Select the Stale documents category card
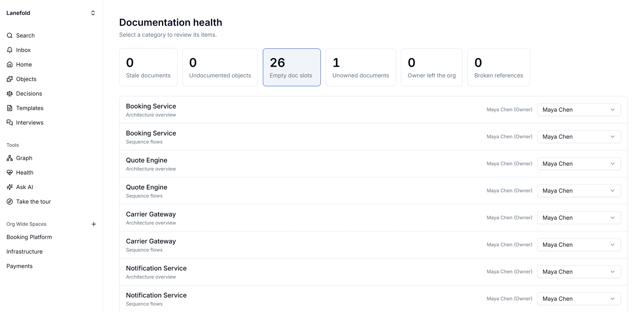Viewport: 644px width, 312px height. (x=148, y=67)
